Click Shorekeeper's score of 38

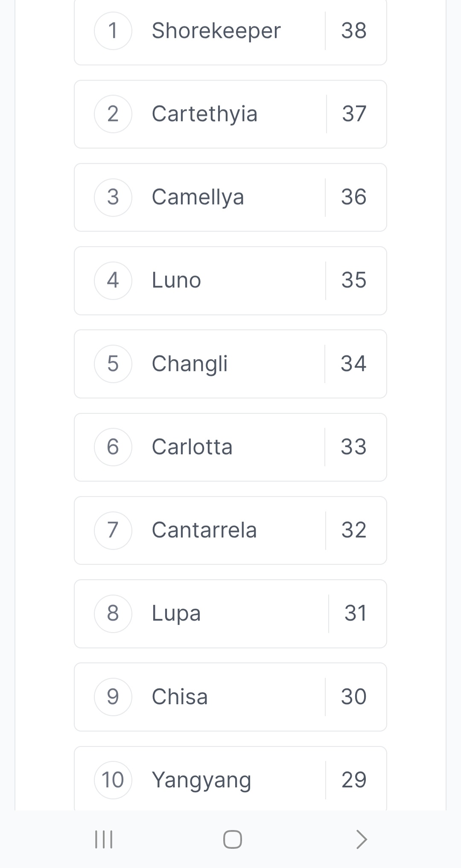click(x=354, y=31)
